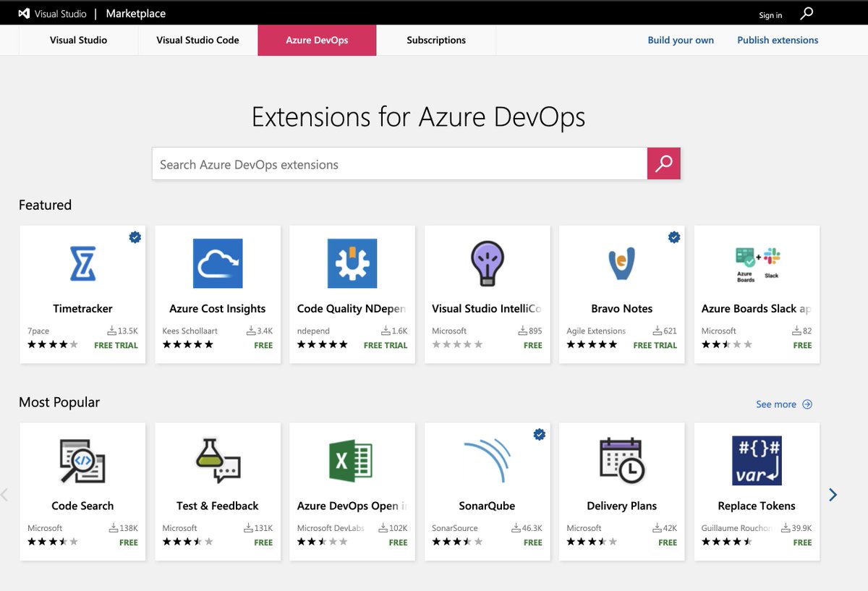The image size is (868, 591).
Task: Open the Code Quality NDepend gear icon
Action: [352, 263]
